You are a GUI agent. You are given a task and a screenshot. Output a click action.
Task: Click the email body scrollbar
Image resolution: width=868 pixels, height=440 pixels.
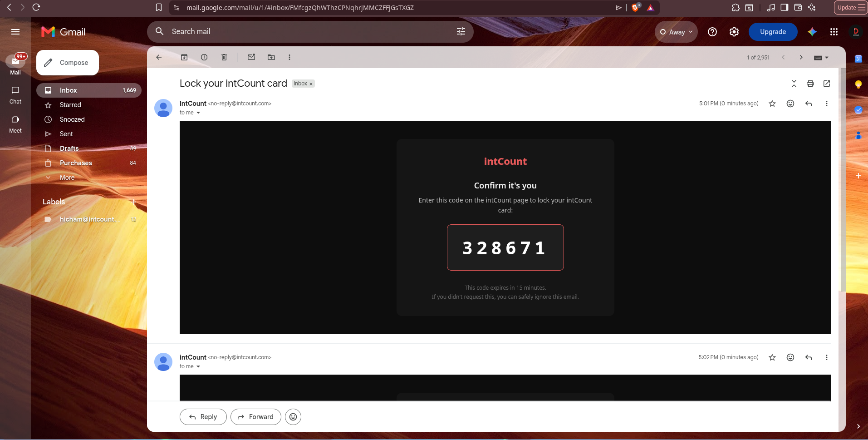[x=843, y=179]
